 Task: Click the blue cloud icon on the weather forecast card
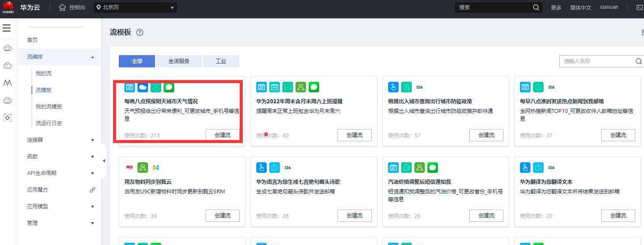[x=143, y=87]
